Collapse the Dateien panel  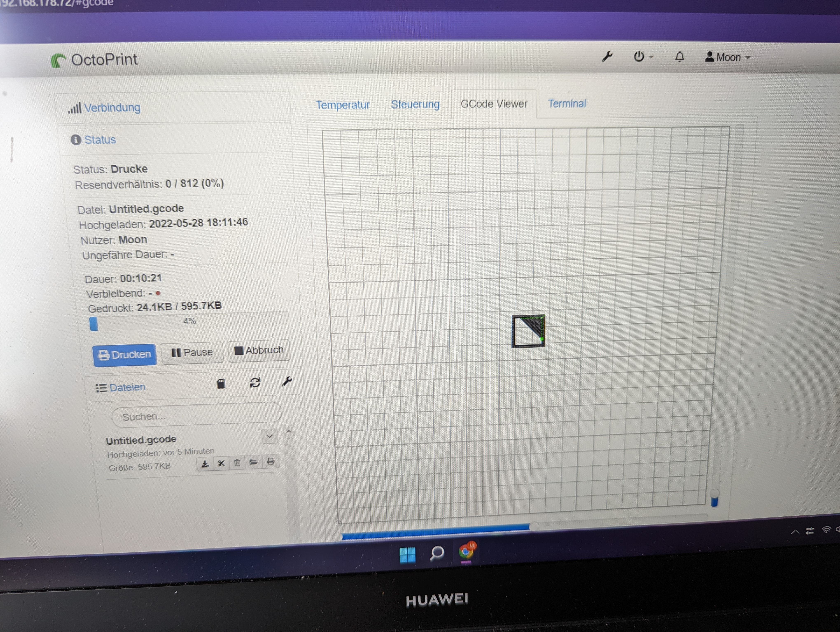[127, 387]
